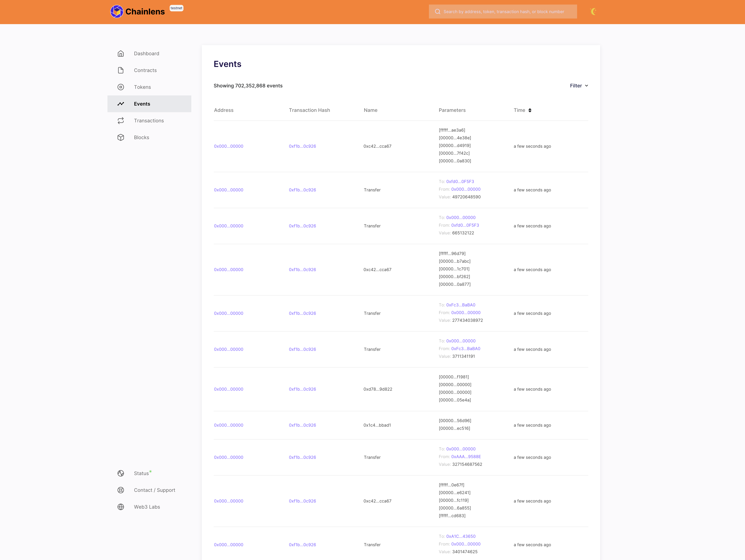Image resolution: width=745 pixels, height=560 pixels.
Task: Select the testnet badge
Action: pyautogui.click(x=176, y=8)
